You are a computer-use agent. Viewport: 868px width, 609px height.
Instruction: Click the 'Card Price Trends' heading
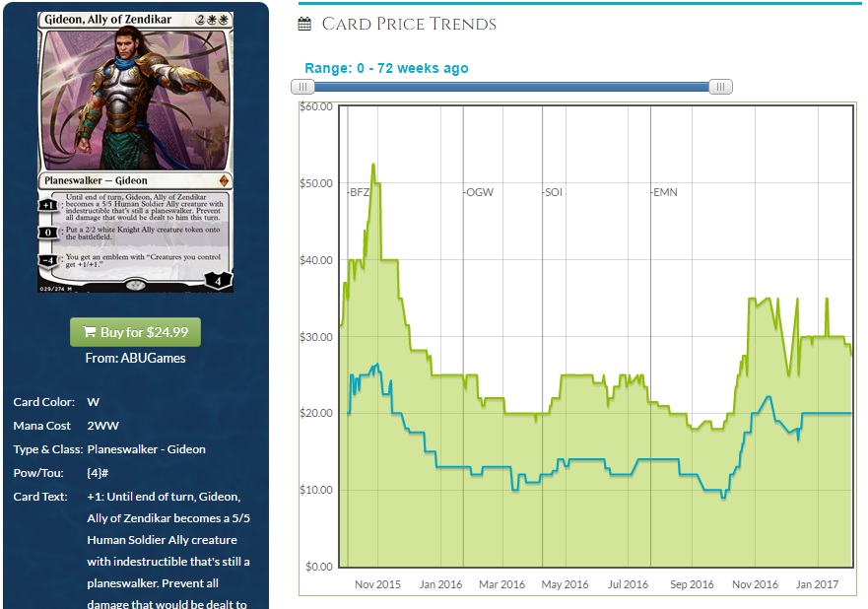[x=409, y=24]
